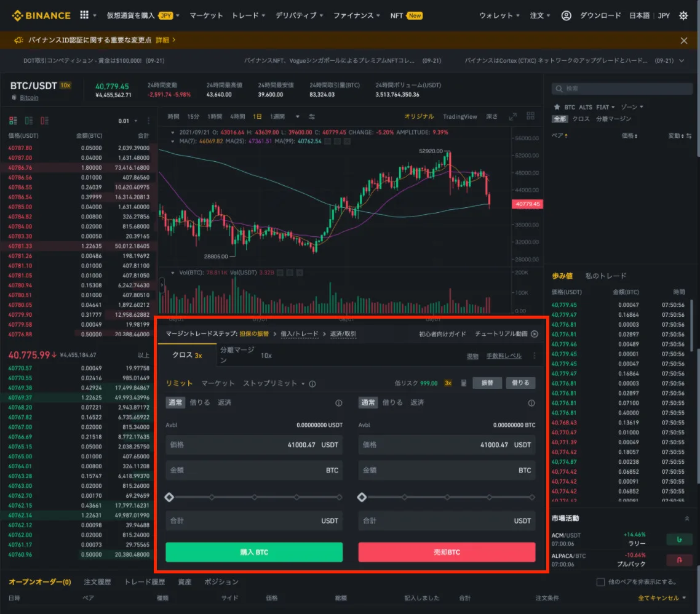The width and height of the screenshot is (700, 614).
Task: Open the margin calculator icon
Action: (x=464, y=383)
